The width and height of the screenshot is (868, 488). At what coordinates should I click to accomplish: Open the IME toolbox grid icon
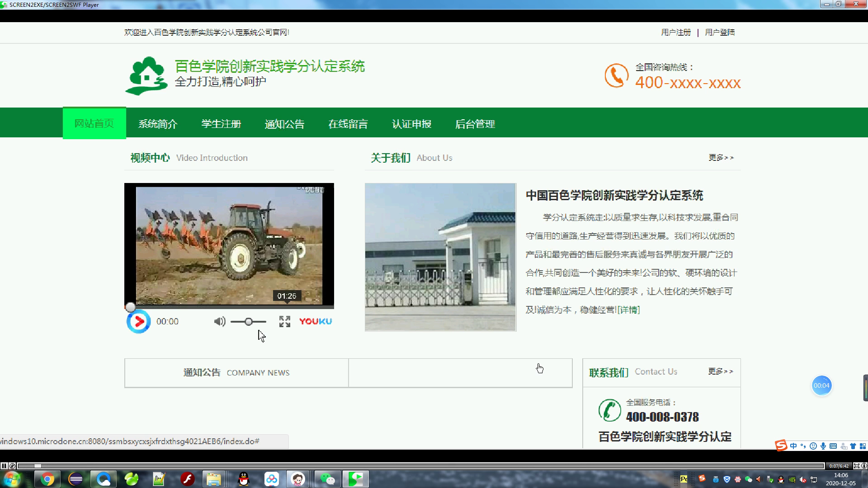pos(863,446)
